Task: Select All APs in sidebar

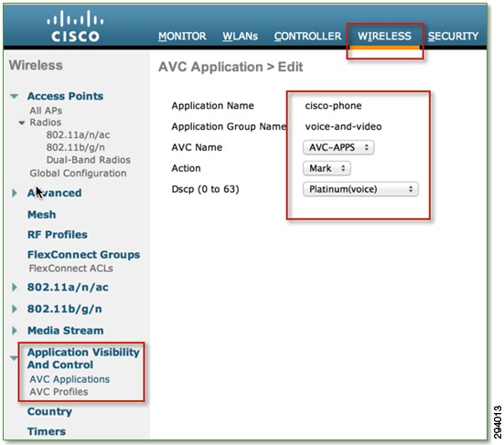Action: pos(46,111)
